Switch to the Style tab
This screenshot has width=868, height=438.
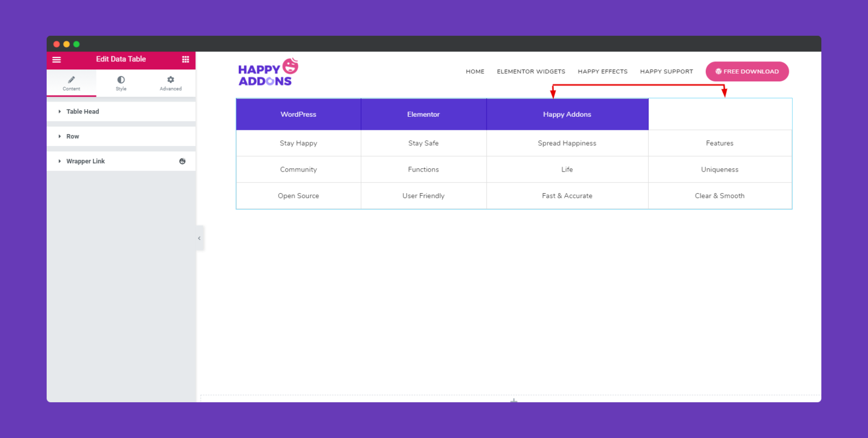click(x=121, y=83)
